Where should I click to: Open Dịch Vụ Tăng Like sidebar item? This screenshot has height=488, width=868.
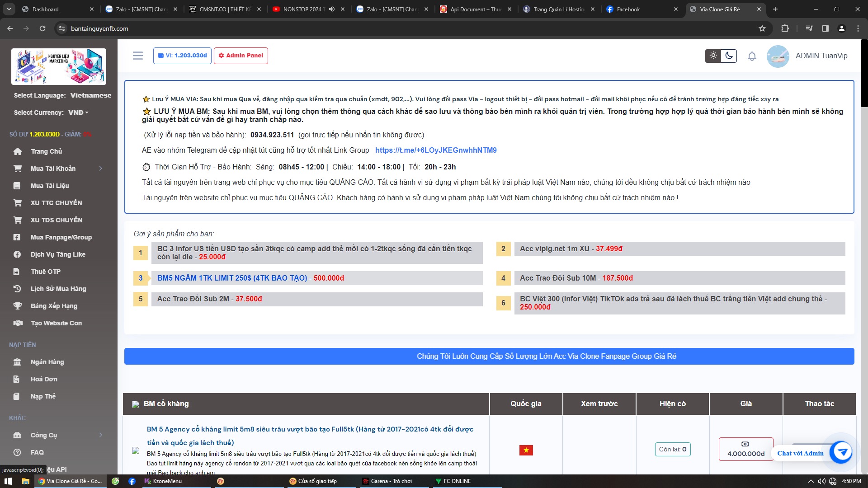59,254
